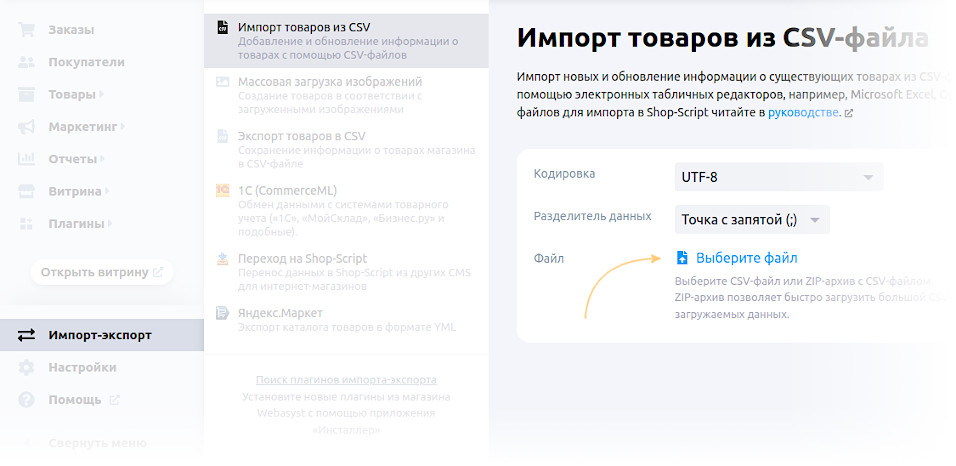Viewport: 956px width, 466px height.
Task: Click Свернуть меню at the bottom
Action: 98,443
